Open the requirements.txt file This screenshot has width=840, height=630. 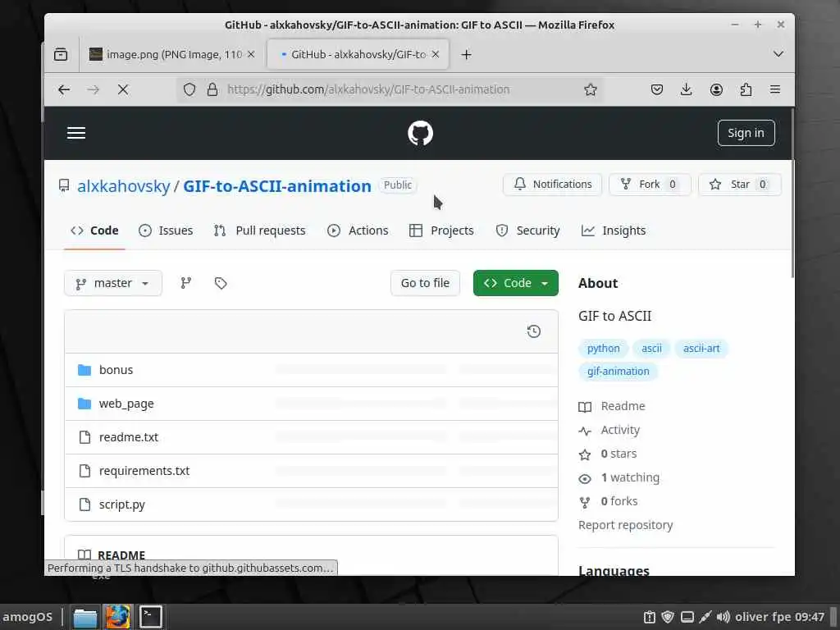coord(144,471)
